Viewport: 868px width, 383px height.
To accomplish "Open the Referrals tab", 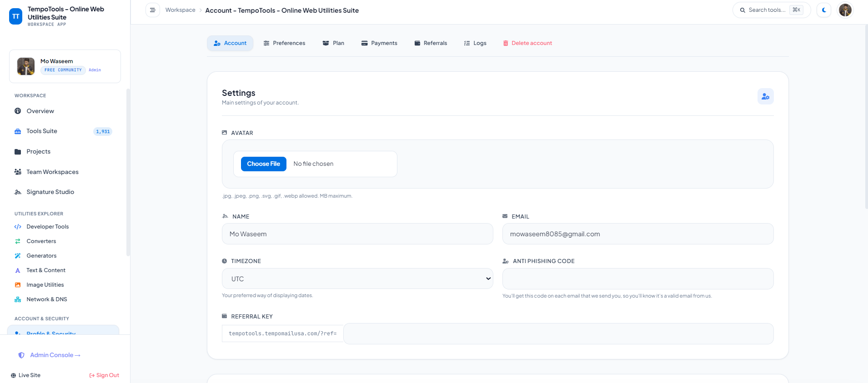I will coord(431,43).
